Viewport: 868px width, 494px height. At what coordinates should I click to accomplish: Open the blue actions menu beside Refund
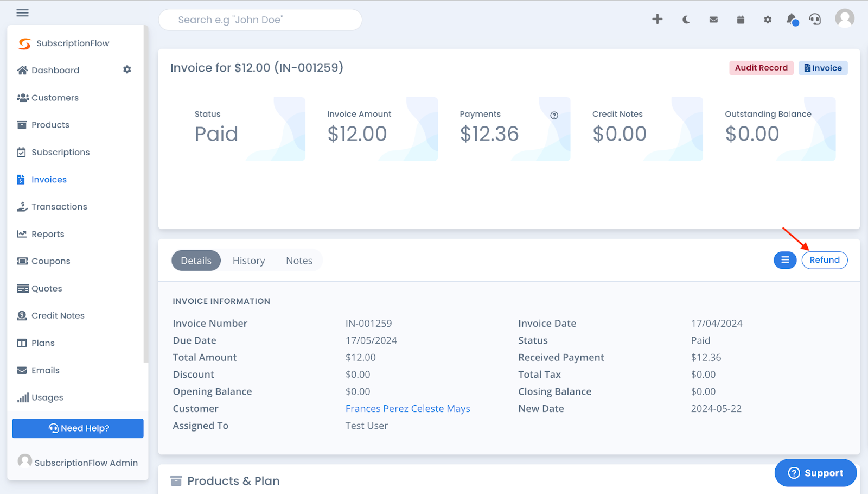pos(784,260)
